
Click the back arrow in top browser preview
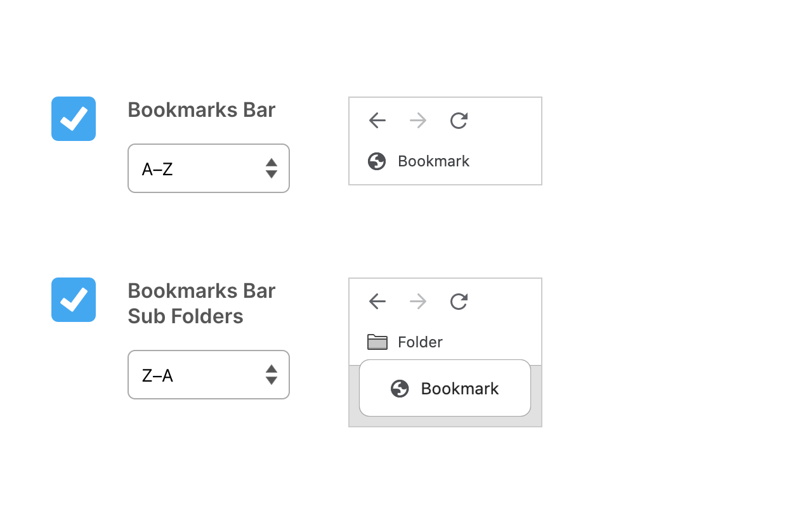377,121
